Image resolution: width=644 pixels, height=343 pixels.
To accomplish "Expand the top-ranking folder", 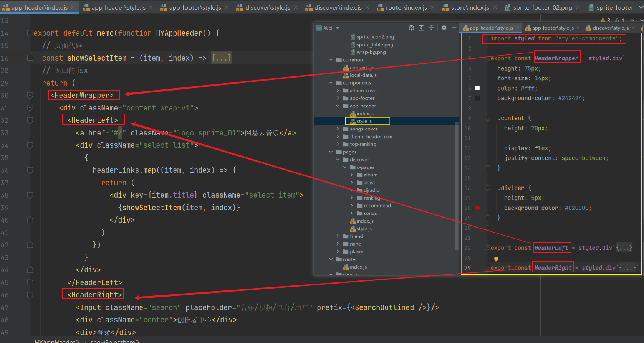I will [x=338, y=144].
